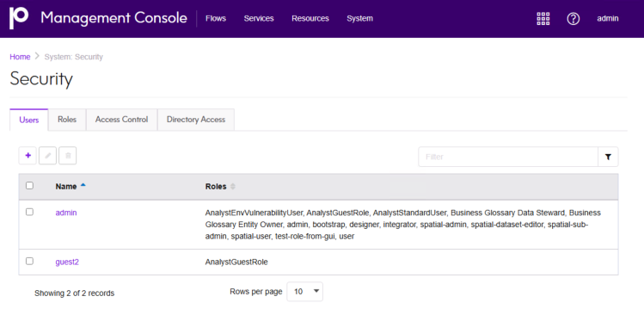Open the guest2 user link
644x315 pixels.
(67, 262)
